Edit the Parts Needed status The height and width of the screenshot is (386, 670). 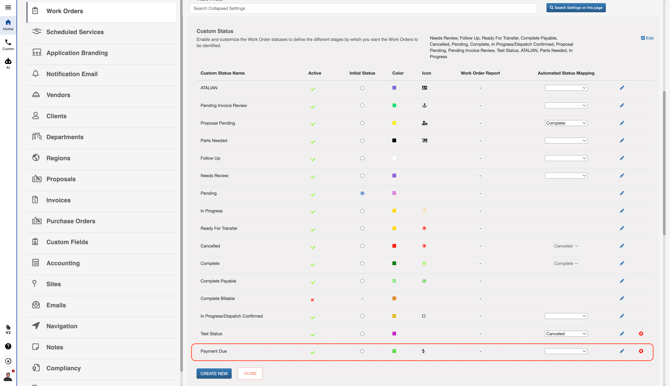[x=622, y=140]
